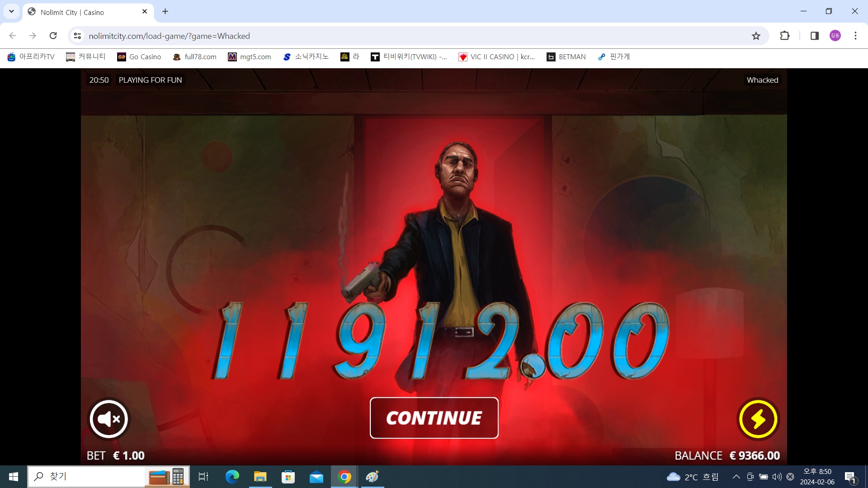This screenshot has width=868, height=488.
Task: Open the VIC II CASINO bookmark
Action: [x=496, y=56]
